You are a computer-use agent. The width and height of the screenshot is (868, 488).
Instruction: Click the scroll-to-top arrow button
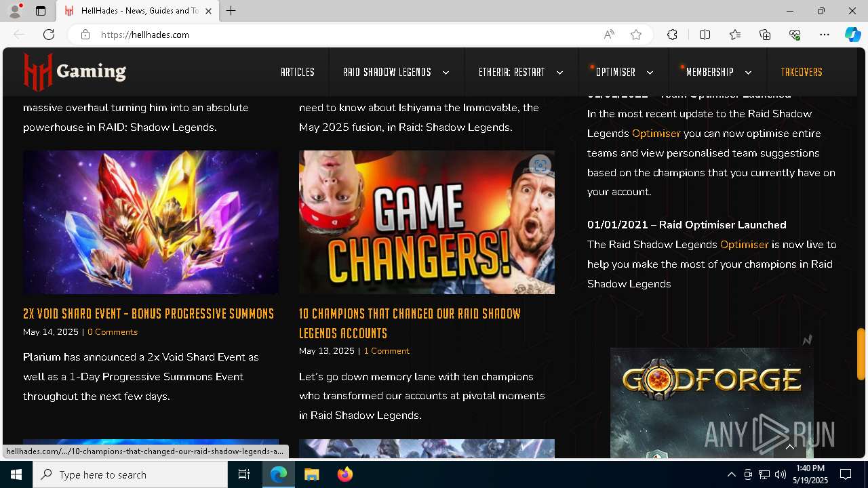point(790,447)
